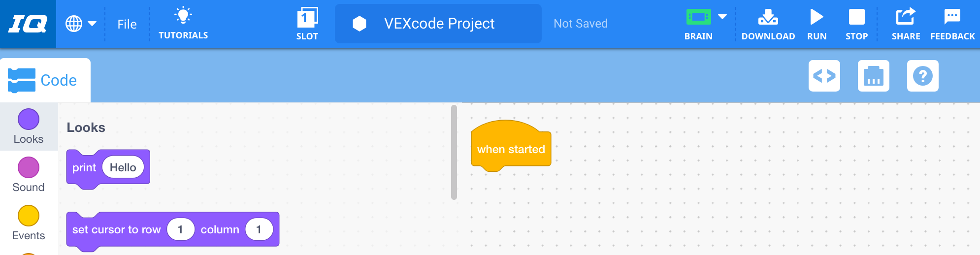Open the Help question mark panel

click(923, 76)
